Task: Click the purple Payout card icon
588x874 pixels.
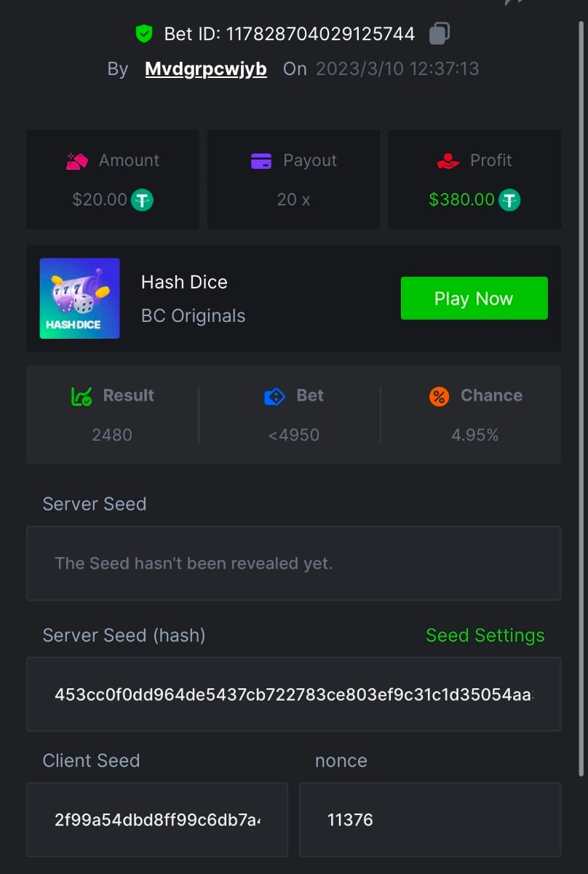Action: (261, 161)
